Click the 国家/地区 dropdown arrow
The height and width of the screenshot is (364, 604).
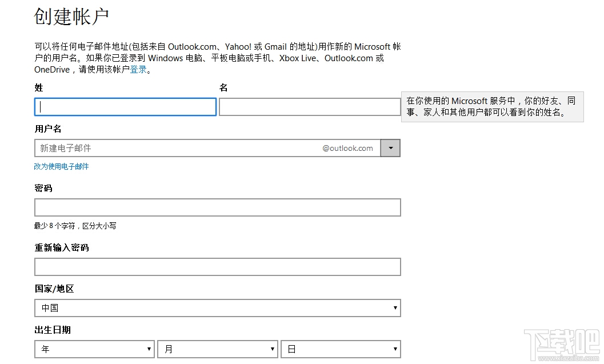tap(395, 308)
